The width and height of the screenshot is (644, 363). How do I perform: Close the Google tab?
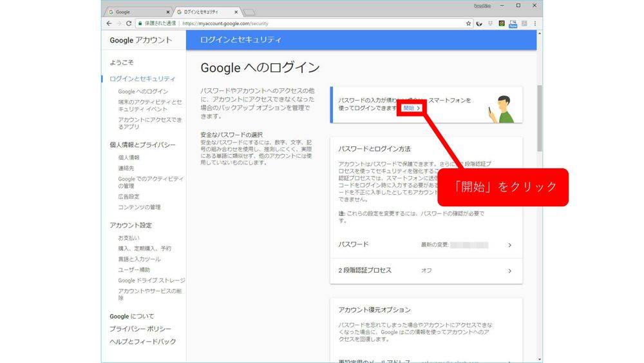tap(167, 12)
